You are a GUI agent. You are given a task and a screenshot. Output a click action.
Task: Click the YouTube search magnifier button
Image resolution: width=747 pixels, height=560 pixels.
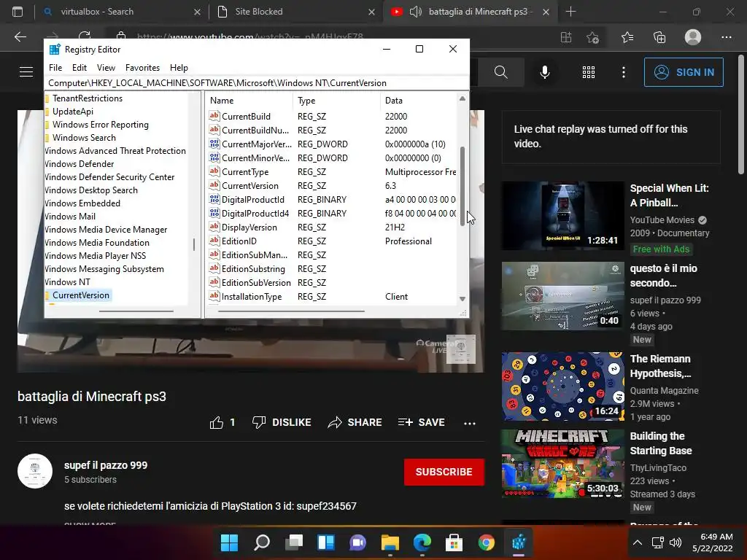click(500, 72)
